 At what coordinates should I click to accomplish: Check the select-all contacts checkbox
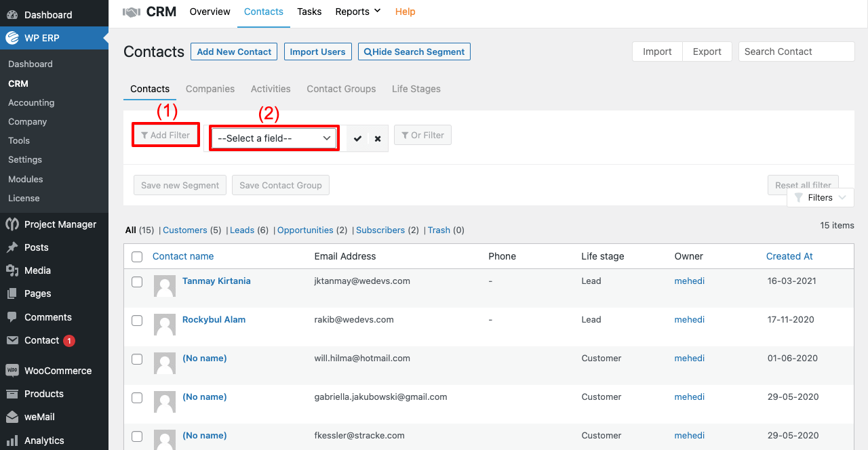pos(137,257)
